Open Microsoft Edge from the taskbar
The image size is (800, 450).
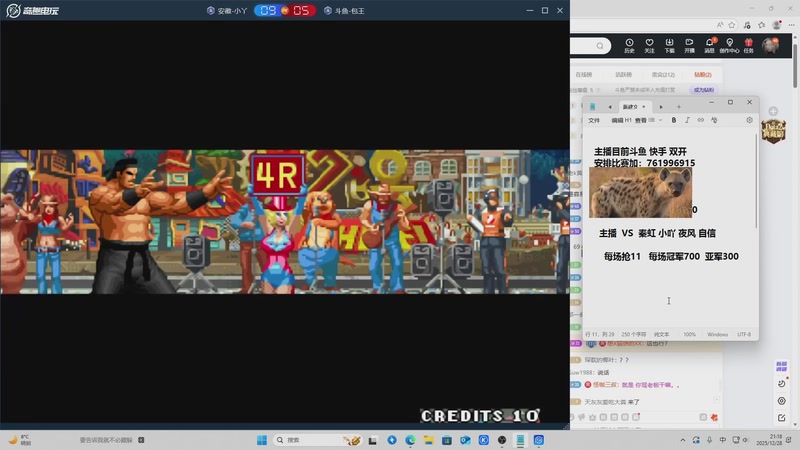(410, 440)
